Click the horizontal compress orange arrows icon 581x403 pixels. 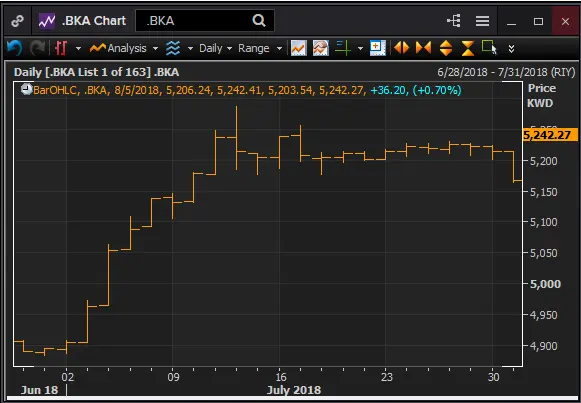tap(423, 48)
